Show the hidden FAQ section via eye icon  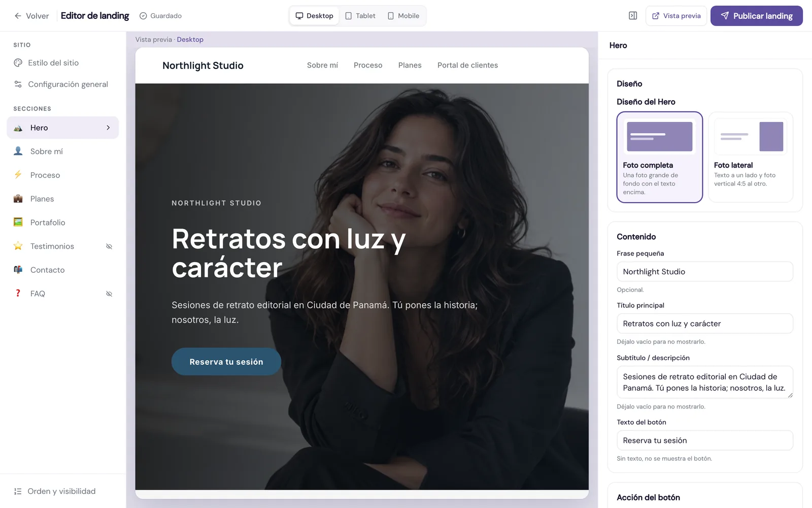pos(109,294)
